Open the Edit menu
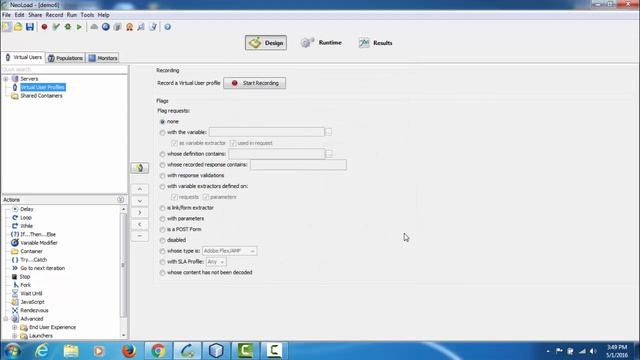Viewport: 640px width, 360px height. (19, 15)
